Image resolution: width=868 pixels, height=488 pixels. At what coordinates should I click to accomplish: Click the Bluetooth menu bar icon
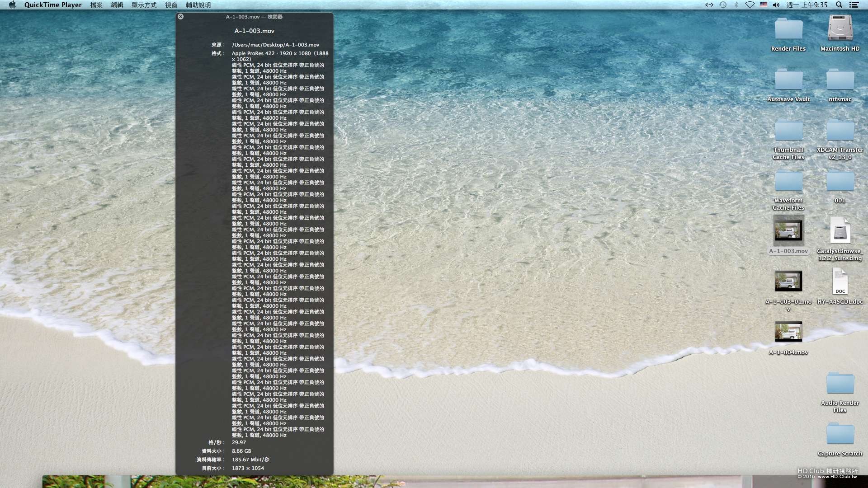(736, 5)
